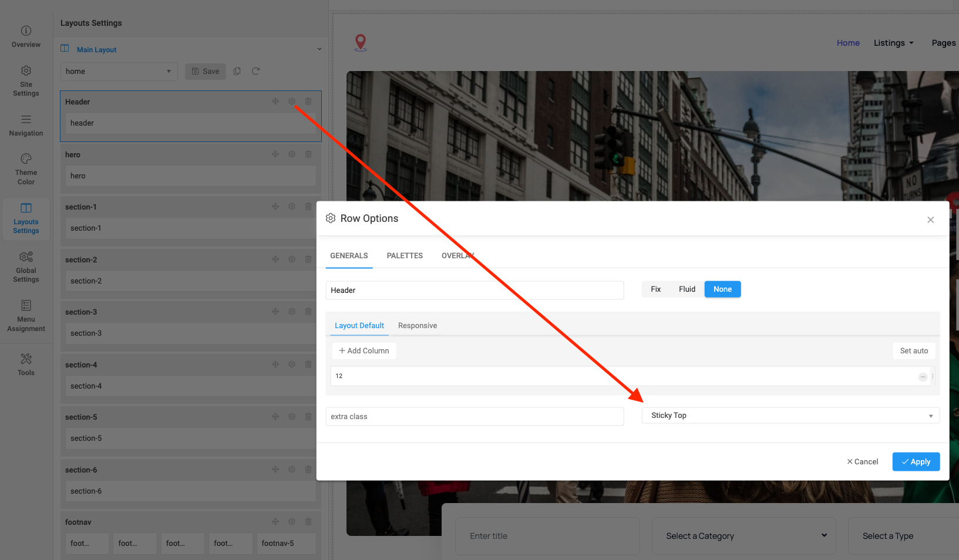Select the Fluid container option
The height and width of the screenshot is (560, 959).
click(x=687, y=289)
